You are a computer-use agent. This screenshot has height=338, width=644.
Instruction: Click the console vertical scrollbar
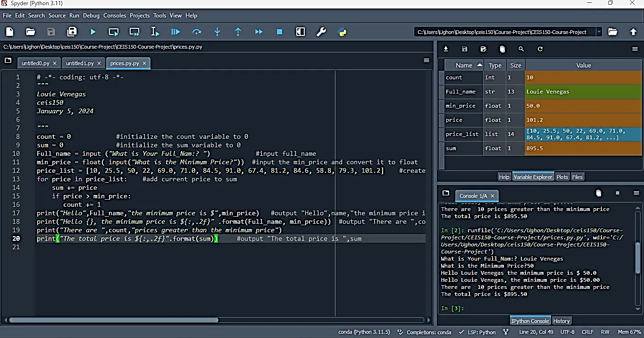[x=638, y=257]
